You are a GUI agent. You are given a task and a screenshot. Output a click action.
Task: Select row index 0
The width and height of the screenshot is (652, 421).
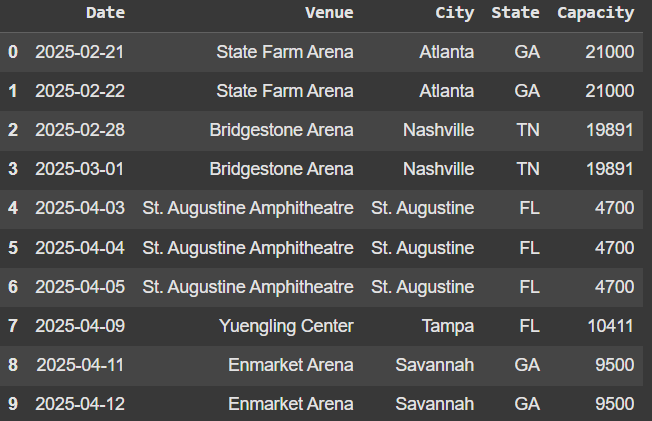[13, 52]
